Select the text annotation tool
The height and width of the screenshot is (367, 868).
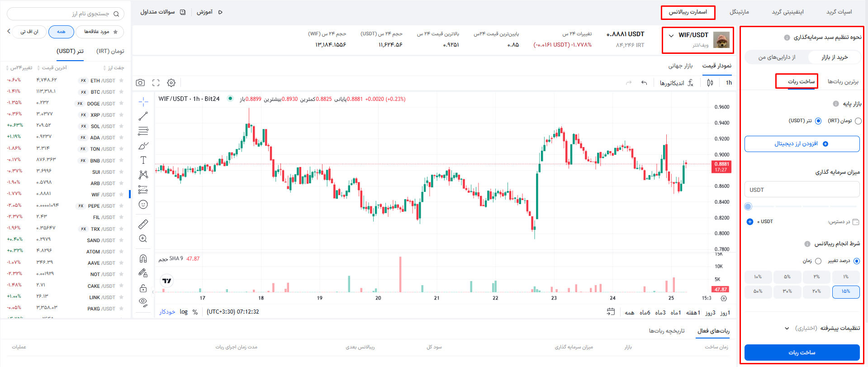click(x=143, y=160)
